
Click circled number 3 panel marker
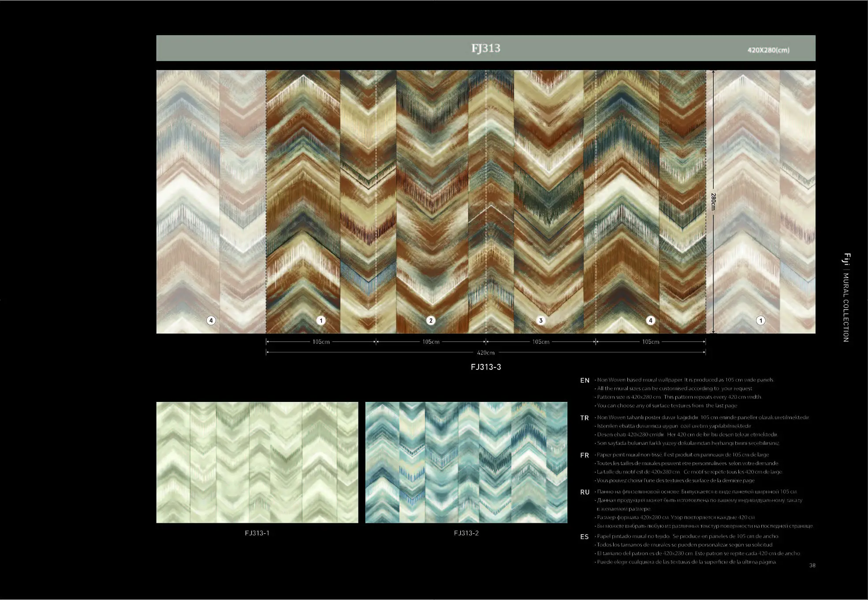tap(540, 320)
